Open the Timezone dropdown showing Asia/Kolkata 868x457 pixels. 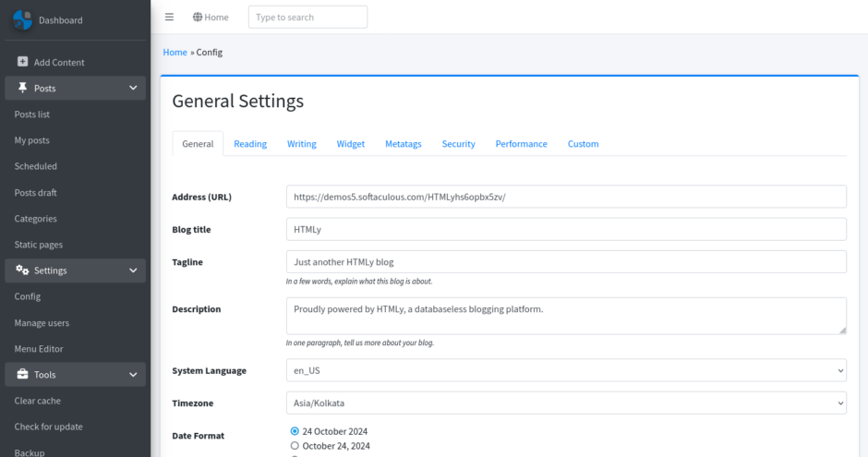[566, 403]
